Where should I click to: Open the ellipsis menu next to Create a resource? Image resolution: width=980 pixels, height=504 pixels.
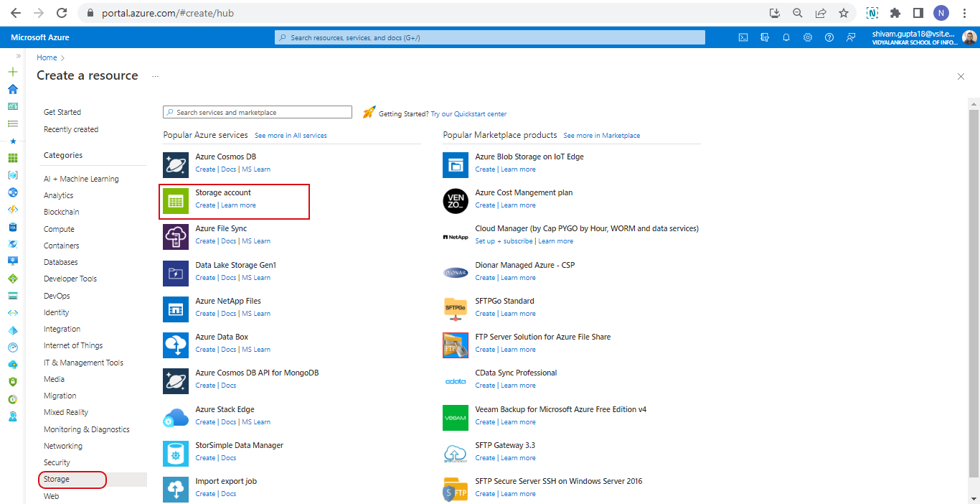(155, 75)
